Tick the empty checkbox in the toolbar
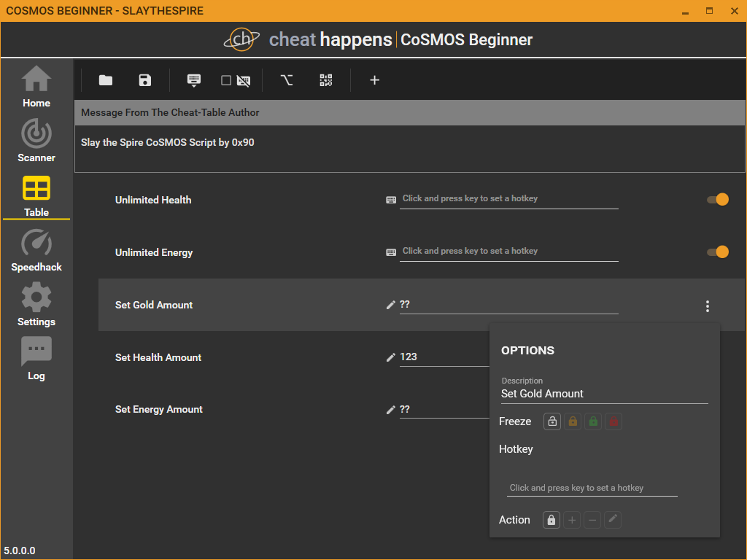Image resolution: width=747 pixels, height=560 pixels. pos(226,80)
